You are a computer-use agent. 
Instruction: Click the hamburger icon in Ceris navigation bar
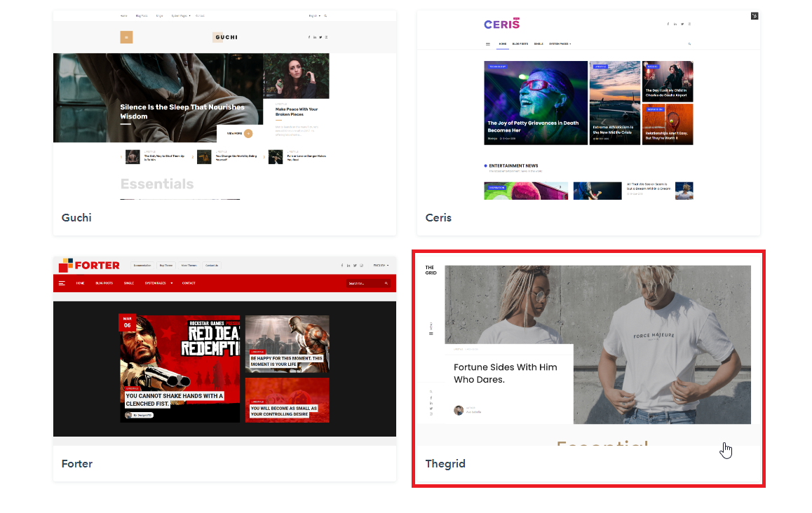tap(488, 44)
